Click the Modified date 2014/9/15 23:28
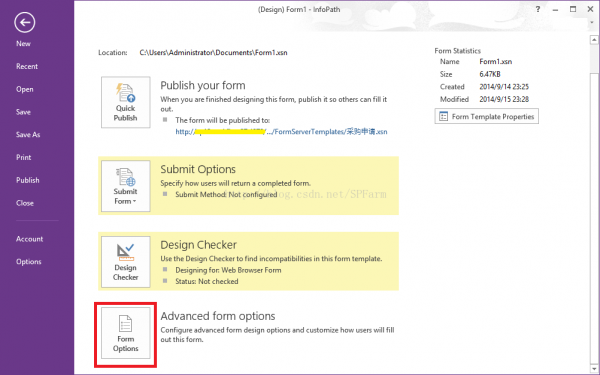 click(504, 99)
